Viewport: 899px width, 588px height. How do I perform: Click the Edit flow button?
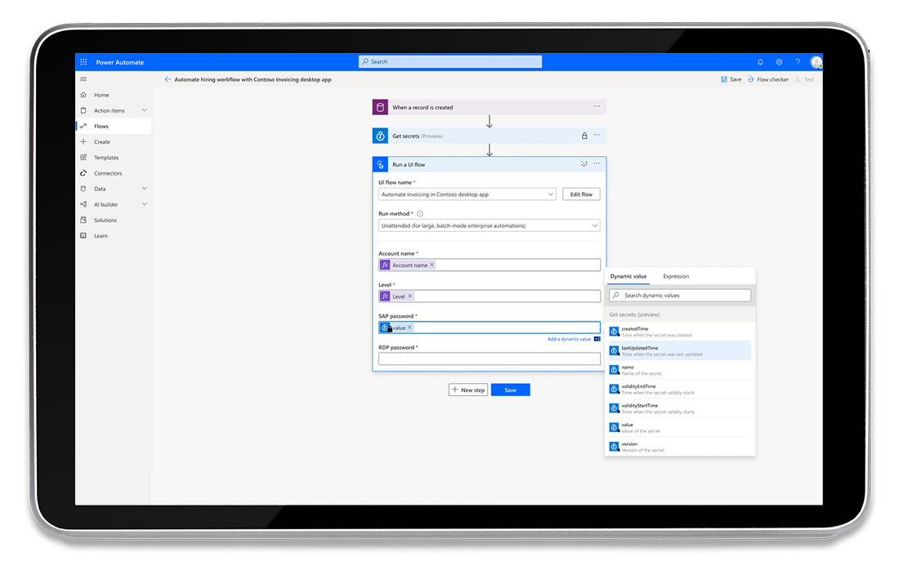pos(581,194)
